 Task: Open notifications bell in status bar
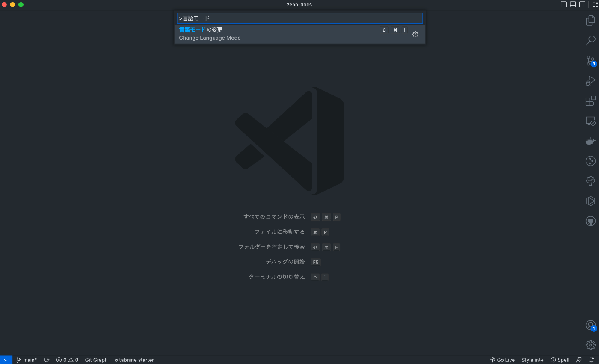pos(592,360)
